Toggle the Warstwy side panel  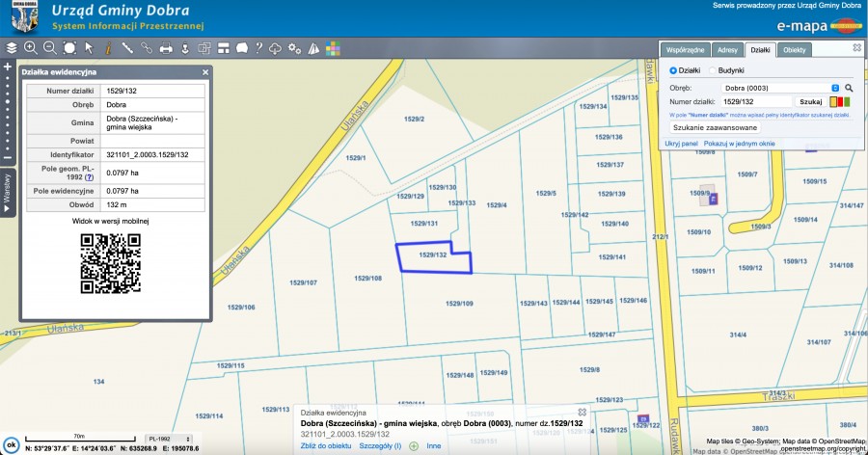(x=7, y=192)
